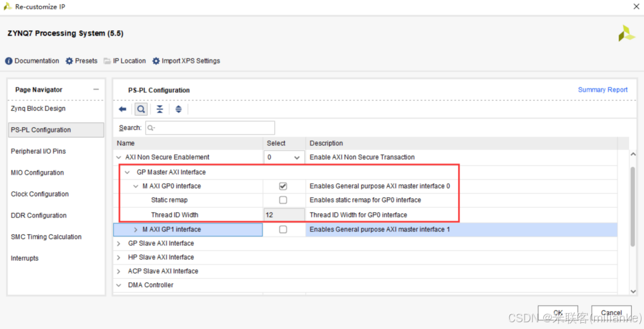Click the Xilinx logo at top right
The image size is (644, 329).
tap(627, 33)
